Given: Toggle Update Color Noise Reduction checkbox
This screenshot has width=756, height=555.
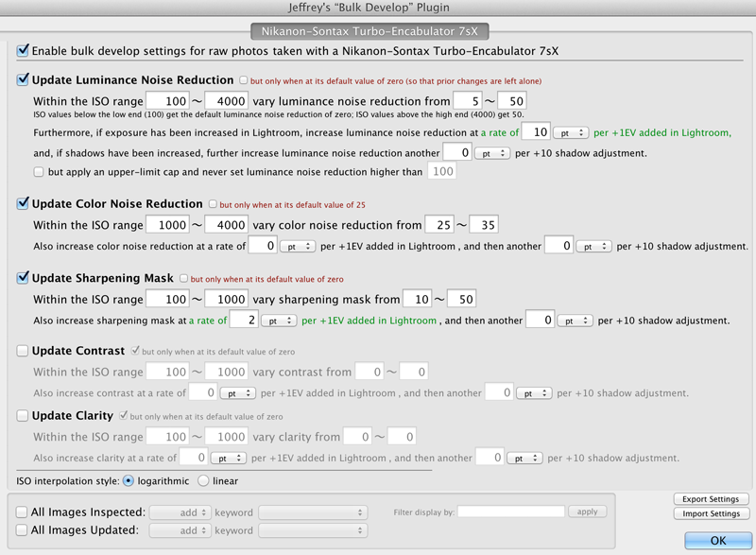Looking at the screenshot, I should (23, 203).
